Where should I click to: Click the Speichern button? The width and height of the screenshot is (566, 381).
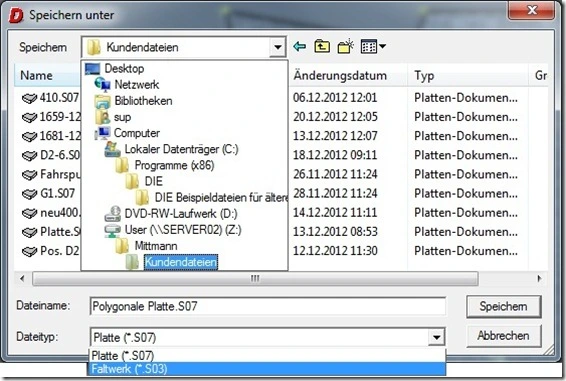504,307
